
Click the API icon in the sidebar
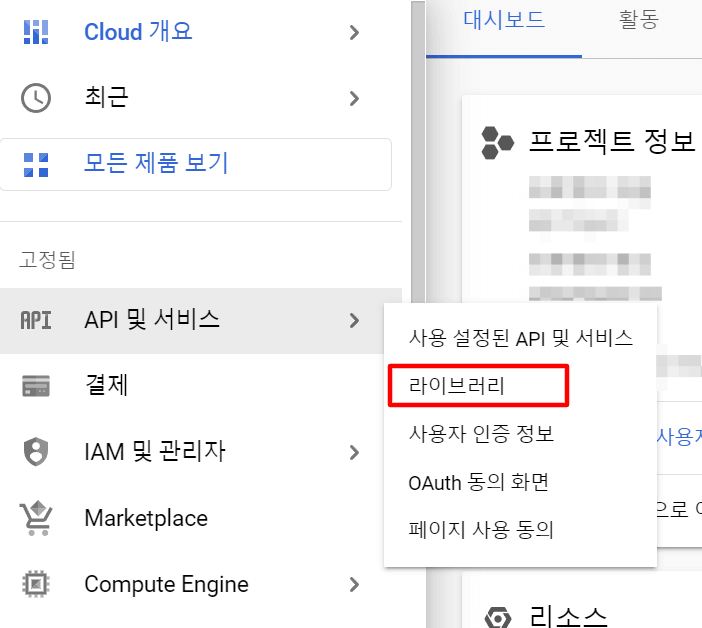pos(36,320)
